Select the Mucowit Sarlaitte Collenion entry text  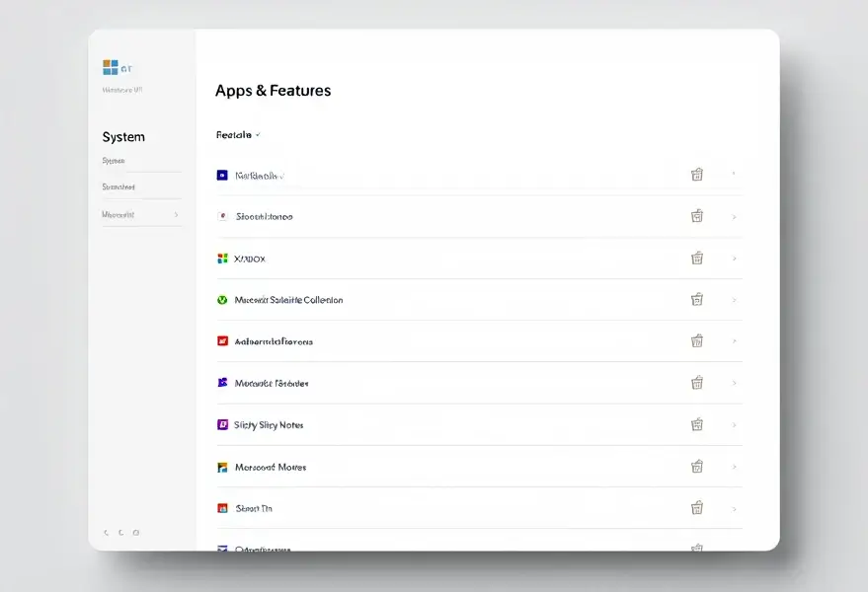pos(289,300)
